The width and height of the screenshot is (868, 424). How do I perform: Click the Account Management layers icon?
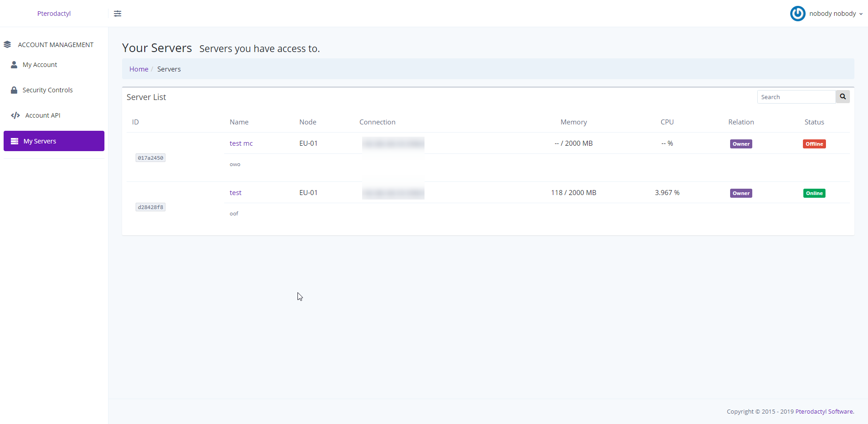click(7, 45)
